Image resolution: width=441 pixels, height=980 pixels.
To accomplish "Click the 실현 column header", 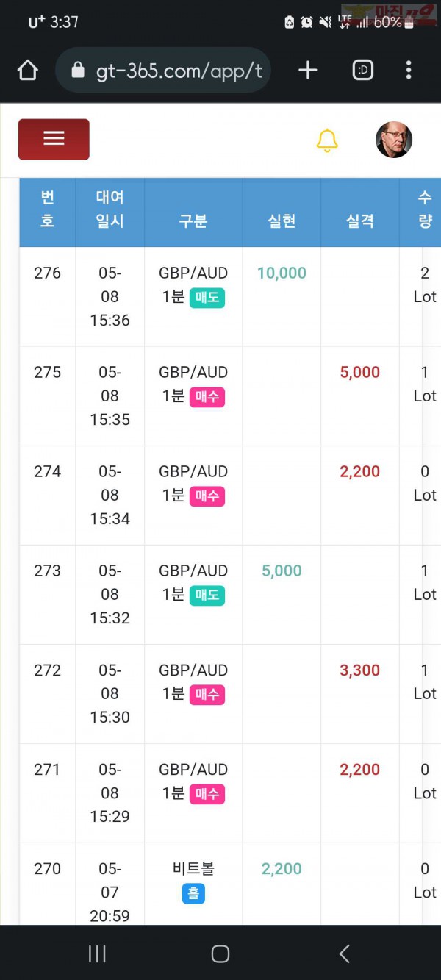I will click(x=282, y=221).
